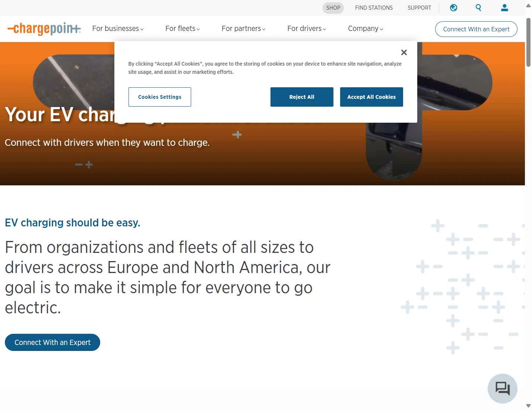Expand the Company menu
Screen dimensions: 532x411
click(365, 29)
